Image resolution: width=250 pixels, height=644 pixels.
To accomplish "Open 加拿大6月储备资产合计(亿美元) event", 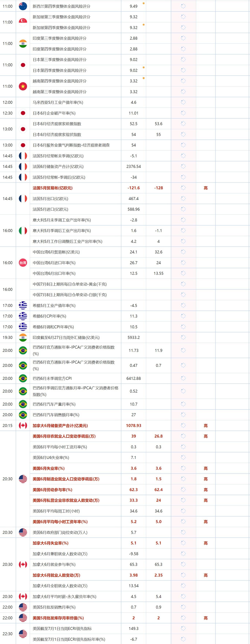I will click(x=60, y=425).
